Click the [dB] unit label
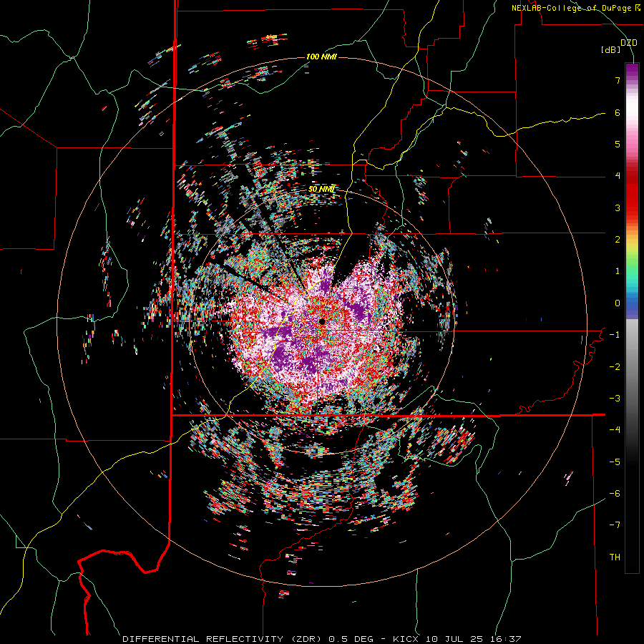The width and height of the screenshot is (644, 644). tap(611, 49)
